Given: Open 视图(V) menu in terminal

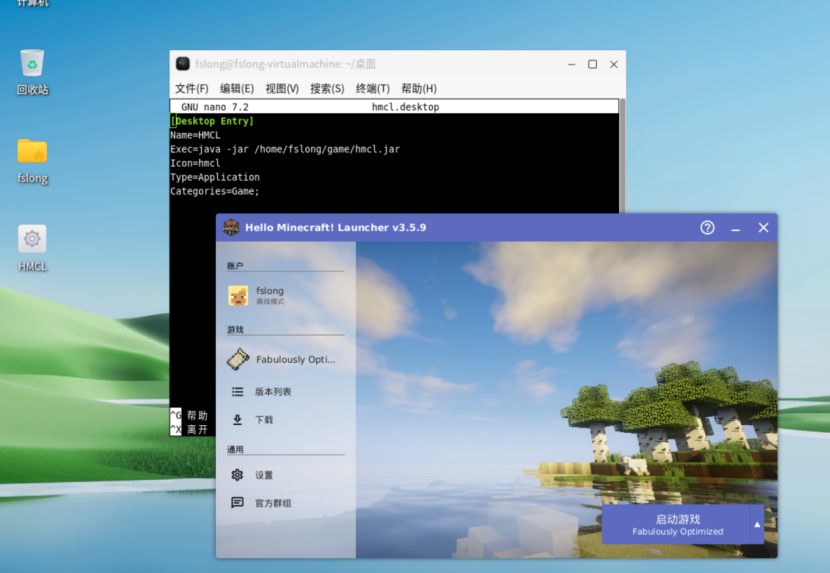Looking at the screenshot, I should coord(282,88).
